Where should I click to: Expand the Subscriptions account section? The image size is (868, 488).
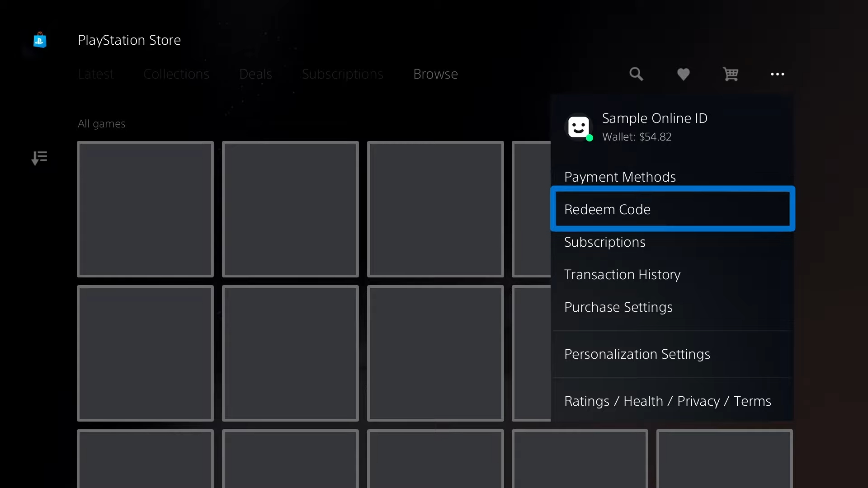tap(604, 241)
